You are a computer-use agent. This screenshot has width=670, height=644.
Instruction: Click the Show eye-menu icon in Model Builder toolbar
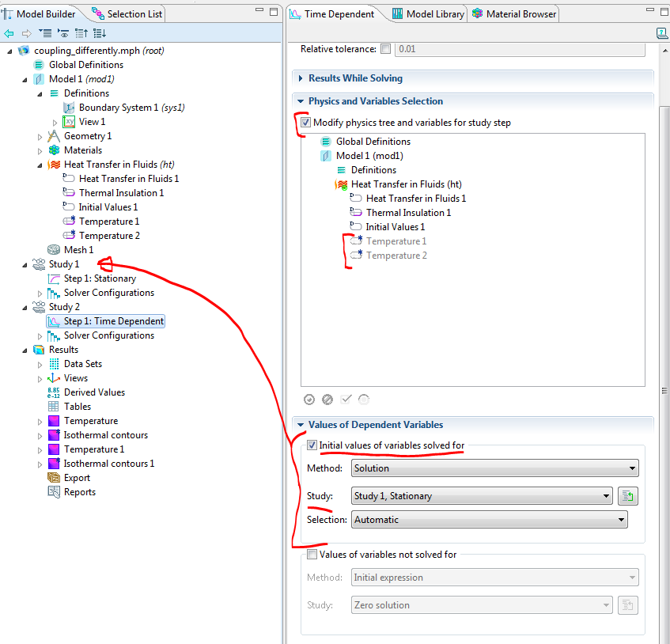(63, 33)
